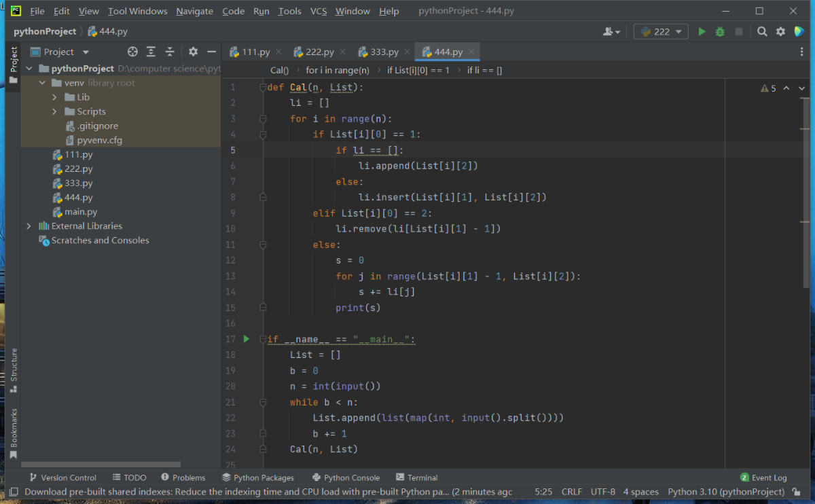This screenshot has height=504, width=815.
Task: Toggle the Bookmarks side panel
Action: 14,432
